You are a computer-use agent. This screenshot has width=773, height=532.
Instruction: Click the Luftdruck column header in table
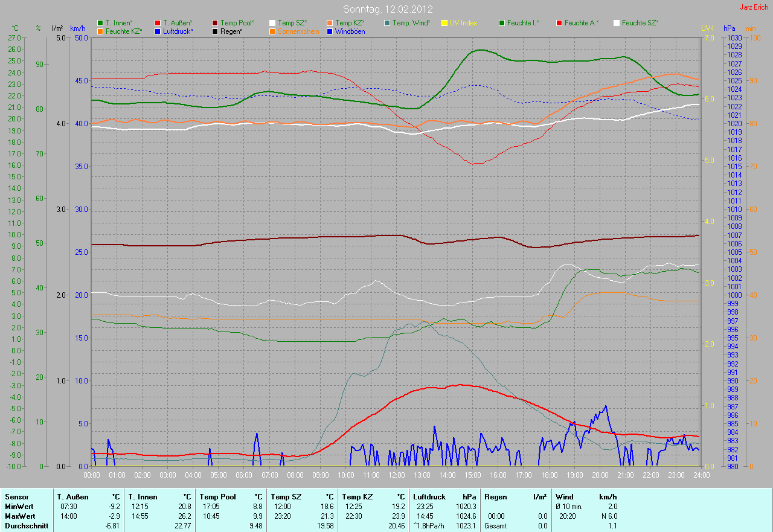[x=429, y=497]
